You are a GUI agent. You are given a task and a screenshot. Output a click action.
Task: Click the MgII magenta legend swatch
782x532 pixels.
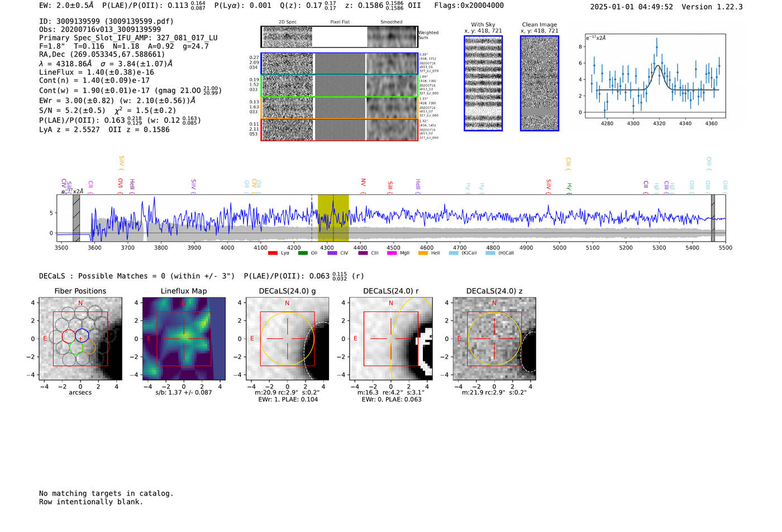point(392,253)
